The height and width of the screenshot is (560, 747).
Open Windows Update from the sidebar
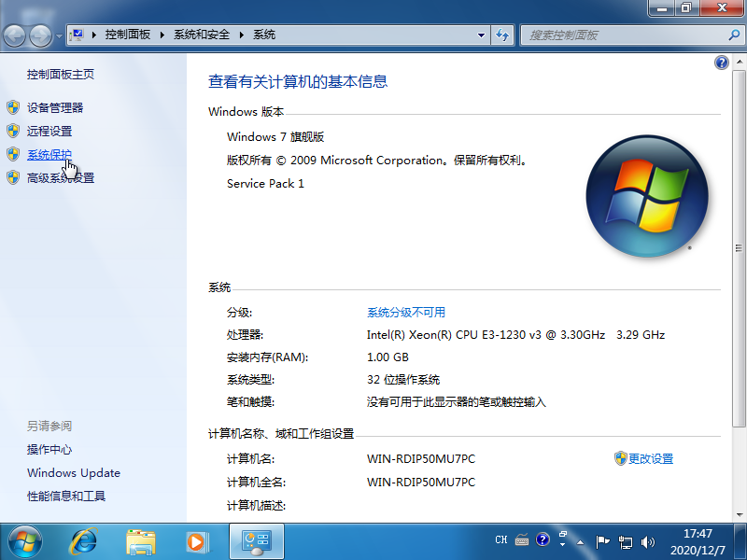(x=73, y=473)
